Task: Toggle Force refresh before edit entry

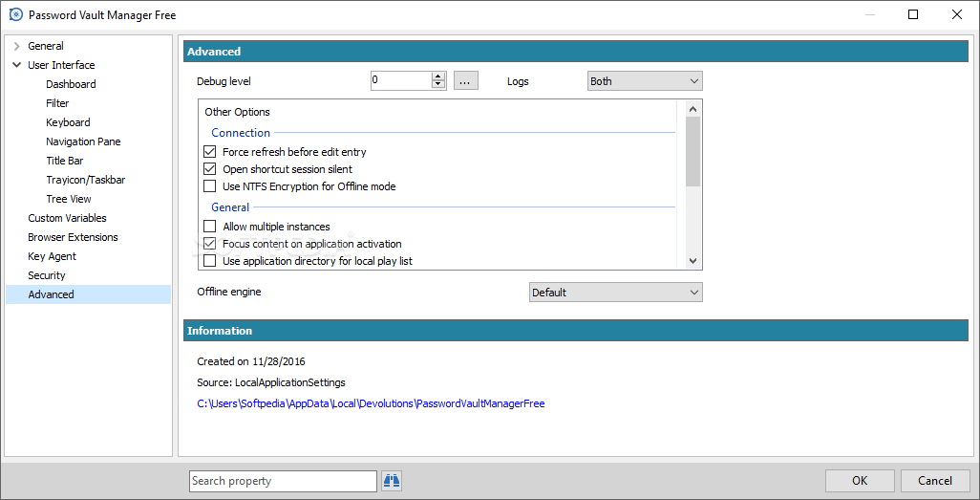Action: point(209,151)
